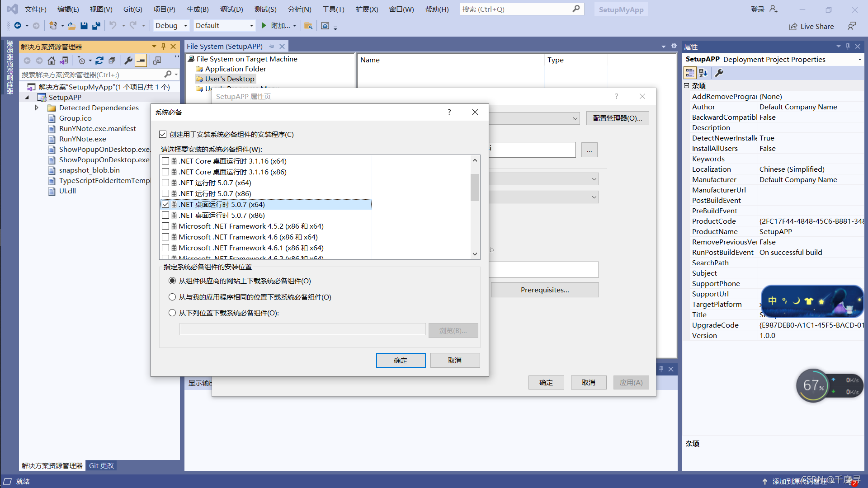Click 确定 button to confirm prerequisites
Screen dimensions: 868x488
click(401, 360)
